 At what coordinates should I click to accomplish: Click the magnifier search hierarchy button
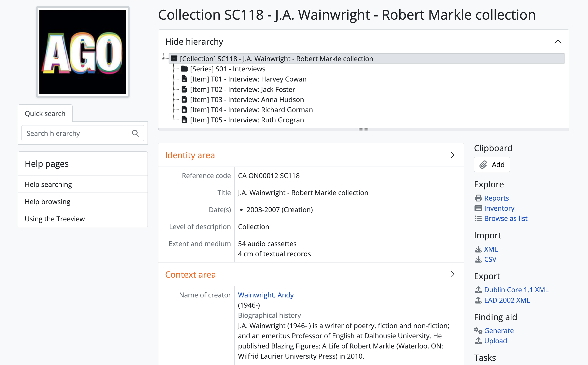coord(135,133)
